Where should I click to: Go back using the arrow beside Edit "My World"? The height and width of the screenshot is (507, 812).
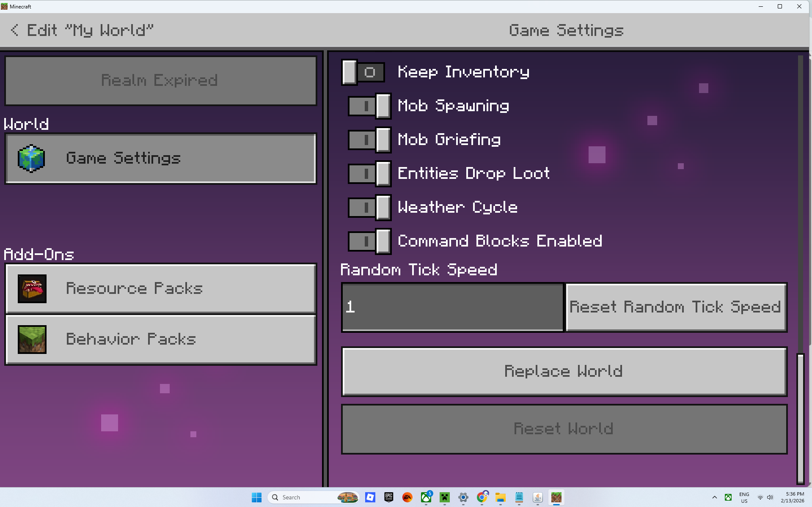14,30
